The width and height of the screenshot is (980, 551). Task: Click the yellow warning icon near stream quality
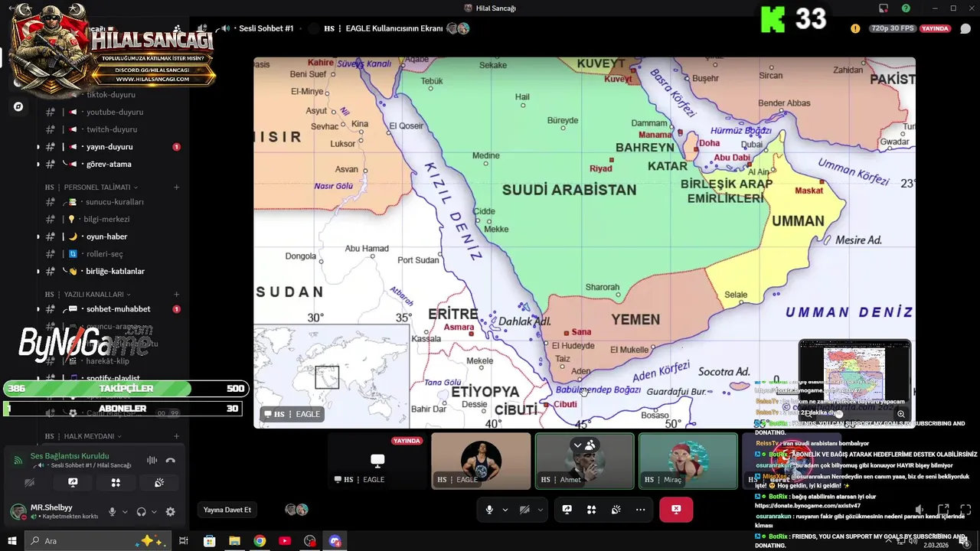coord(855,28)
